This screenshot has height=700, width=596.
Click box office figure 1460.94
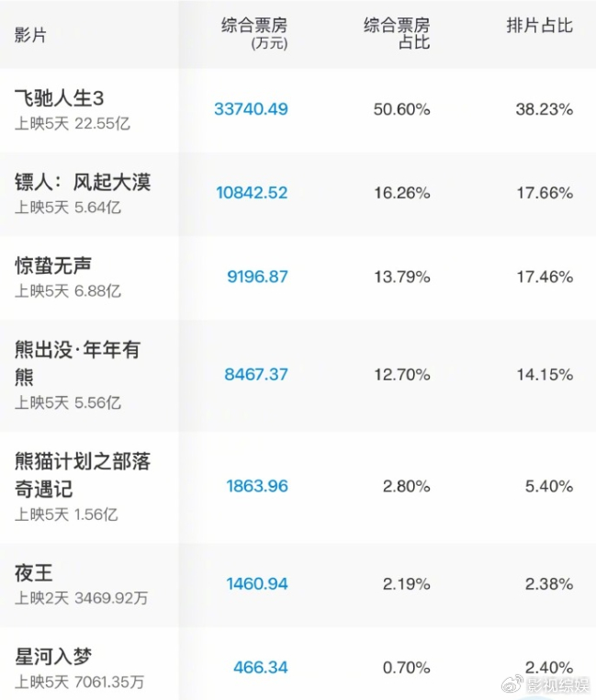point(257,583)
